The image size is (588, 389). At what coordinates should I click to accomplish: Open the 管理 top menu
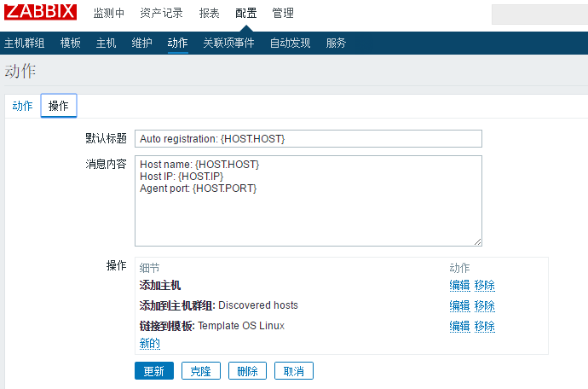(283, 14)
